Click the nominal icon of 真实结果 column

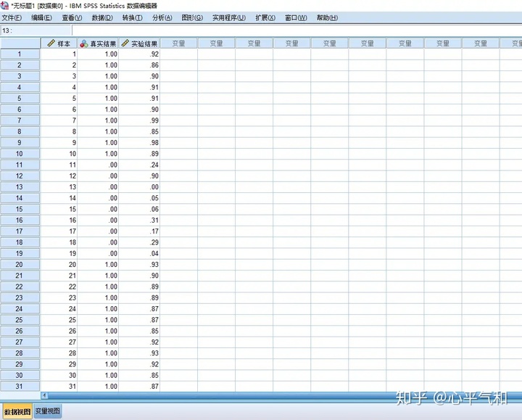[x=84, y=44]
